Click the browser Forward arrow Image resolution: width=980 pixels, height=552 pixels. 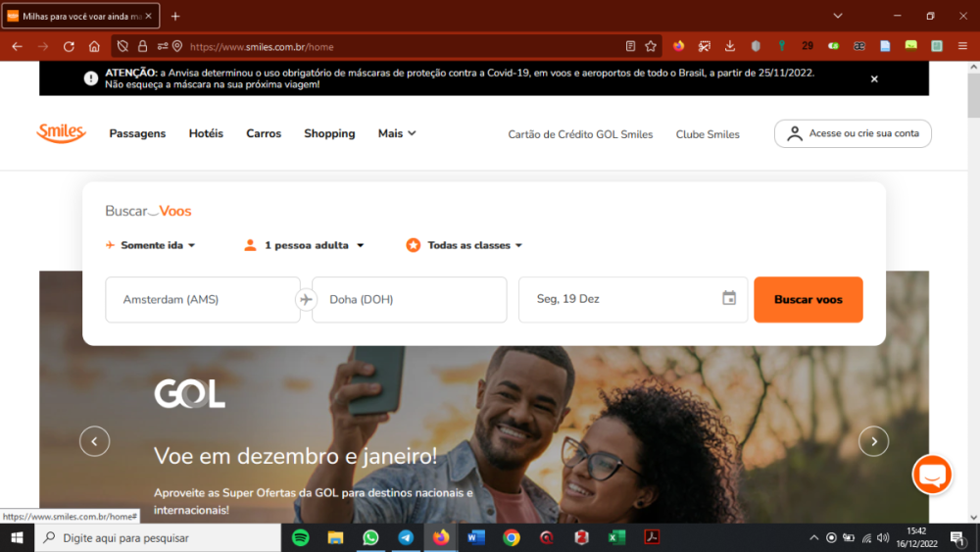pos(42,46)
